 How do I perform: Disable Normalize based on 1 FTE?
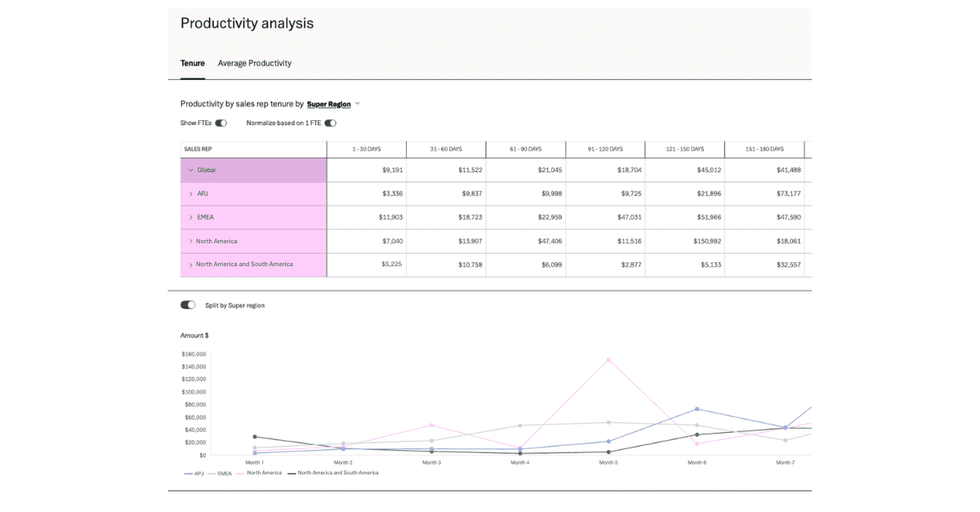[x=330, y=123]
